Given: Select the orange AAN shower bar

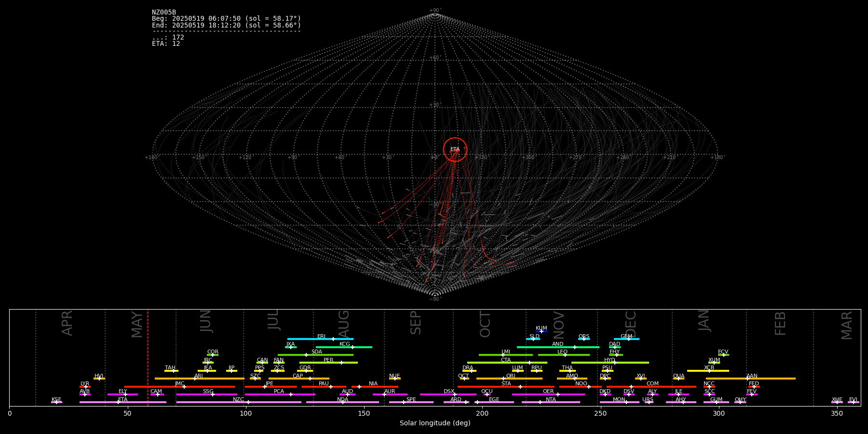Looking at the screenshot, I should tap(751, 379).
